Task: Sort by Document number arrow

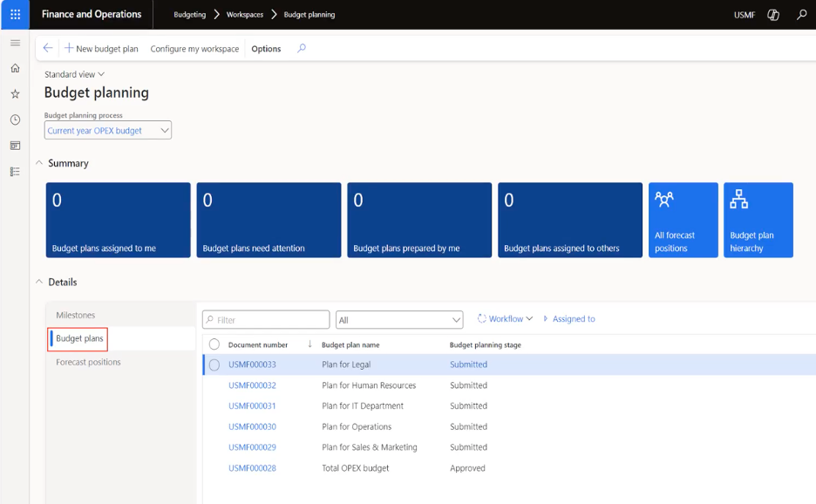Action: pyautogui.click(x=309, y=344)
